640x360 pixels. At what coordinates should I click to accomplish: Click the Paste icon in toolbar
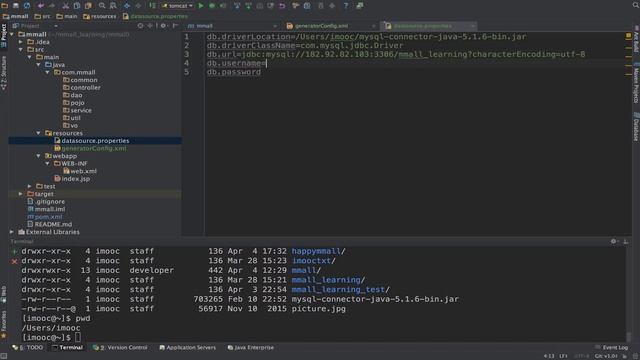88,6
